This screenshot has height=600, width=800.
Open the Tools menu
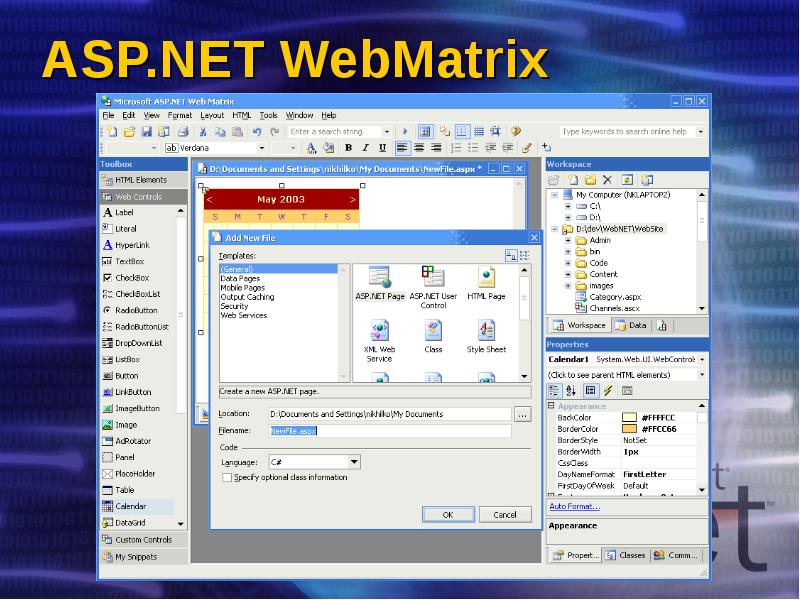pos(268,115)
